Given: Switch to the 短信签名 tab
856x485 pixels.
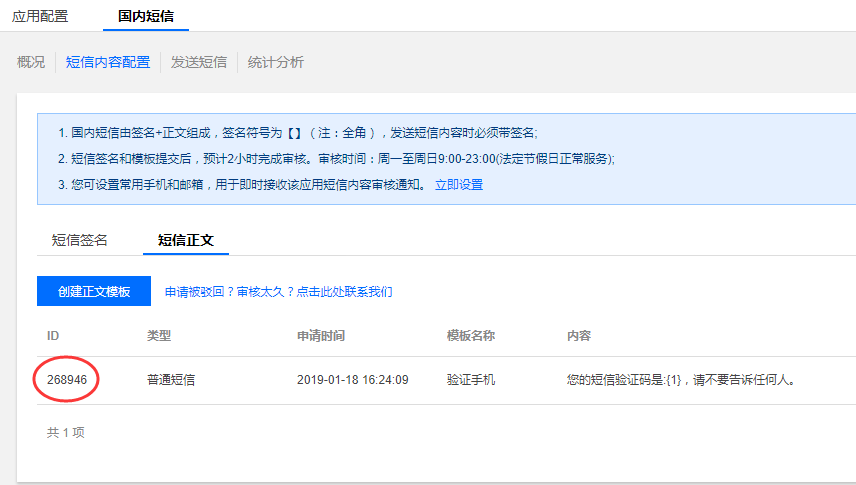Looking at the screenshot, I should 79,240.
